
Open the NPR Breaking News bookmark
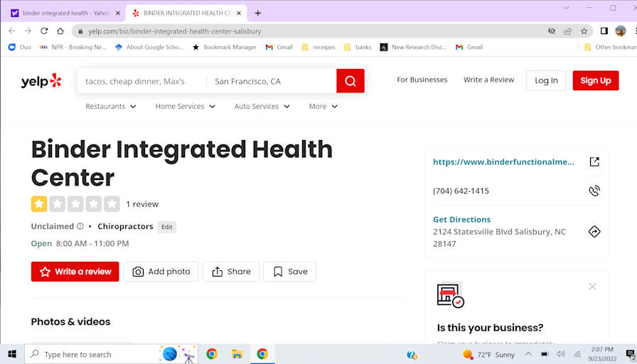[73, 47]
